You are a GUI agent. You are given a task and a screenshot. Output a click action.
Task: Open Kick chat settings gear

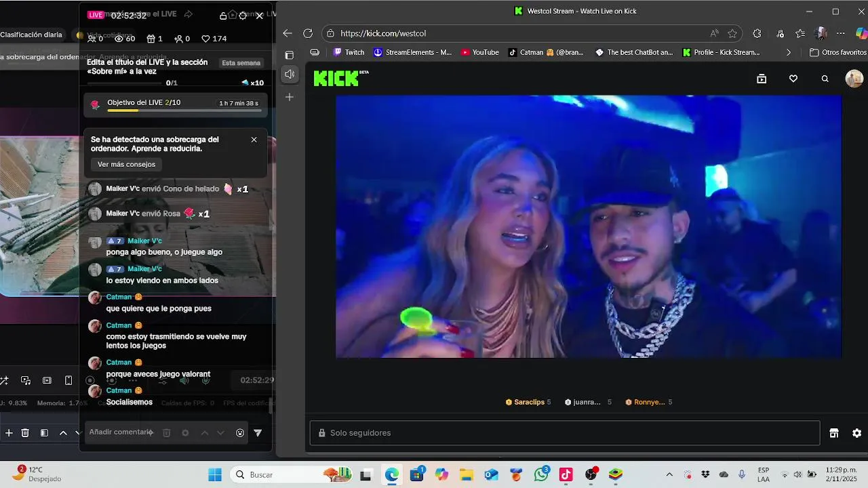tap(857, 433)
